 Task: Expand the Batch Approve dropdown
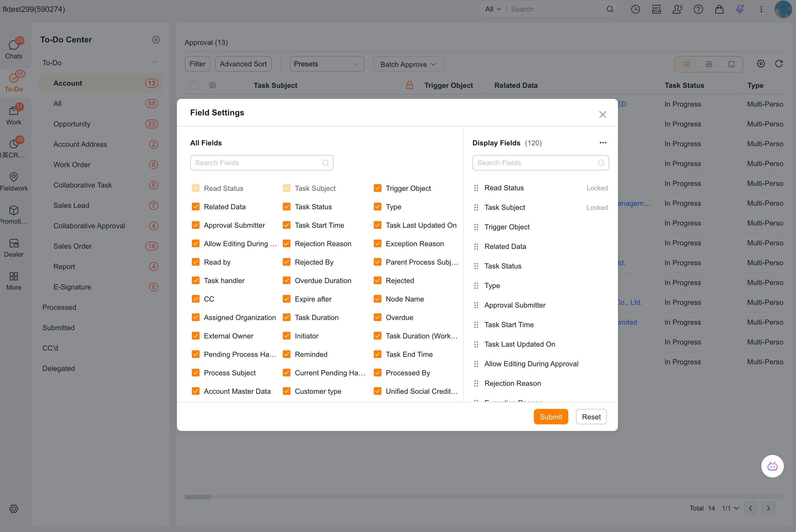pyautogui.click(x=408, y=64)
